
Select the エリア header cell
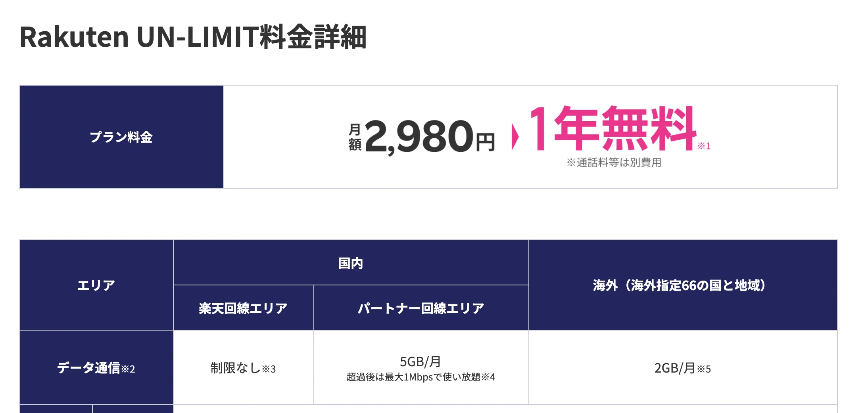(96, 285)
